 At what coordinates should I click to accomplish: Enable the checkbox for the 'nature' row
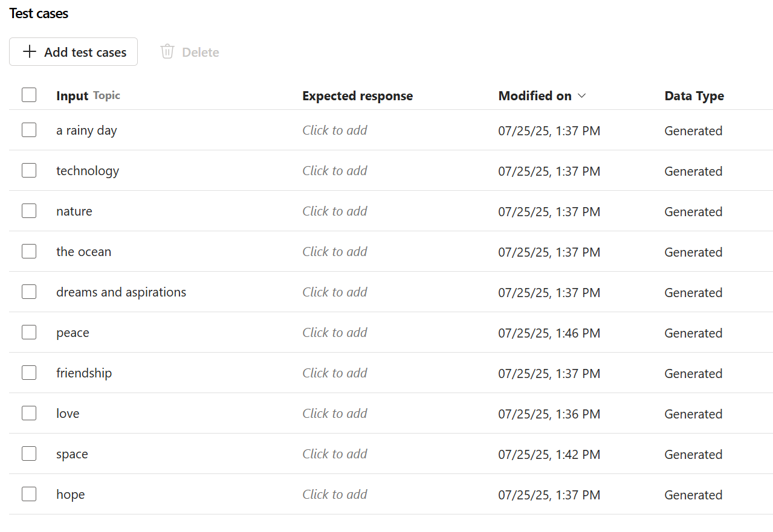[28, 210]
